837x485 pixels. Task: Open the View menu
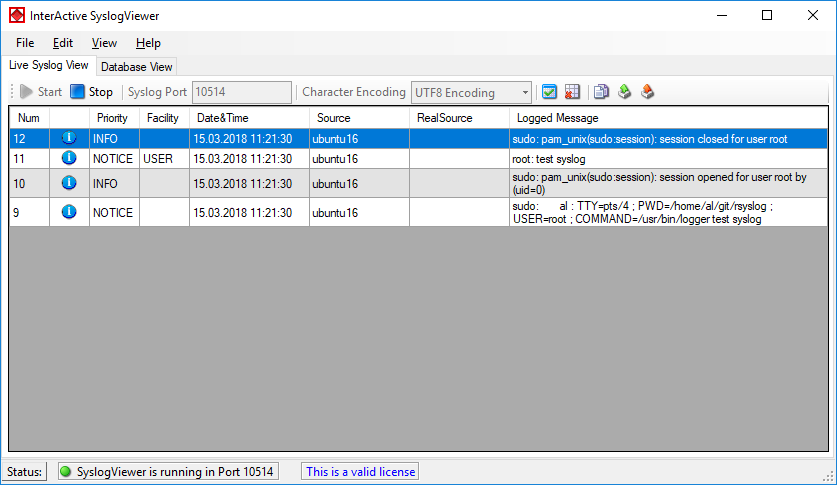104,43
